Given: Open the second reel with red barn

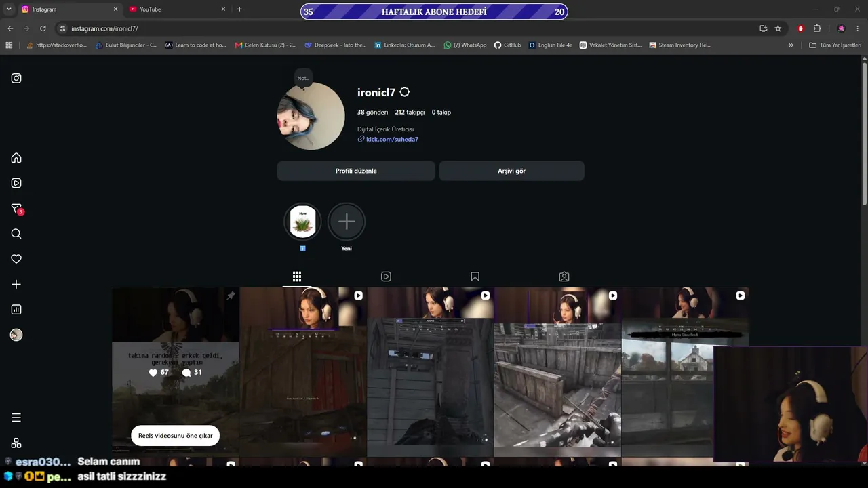Looking at the screenshot, I should coord(303,371).
